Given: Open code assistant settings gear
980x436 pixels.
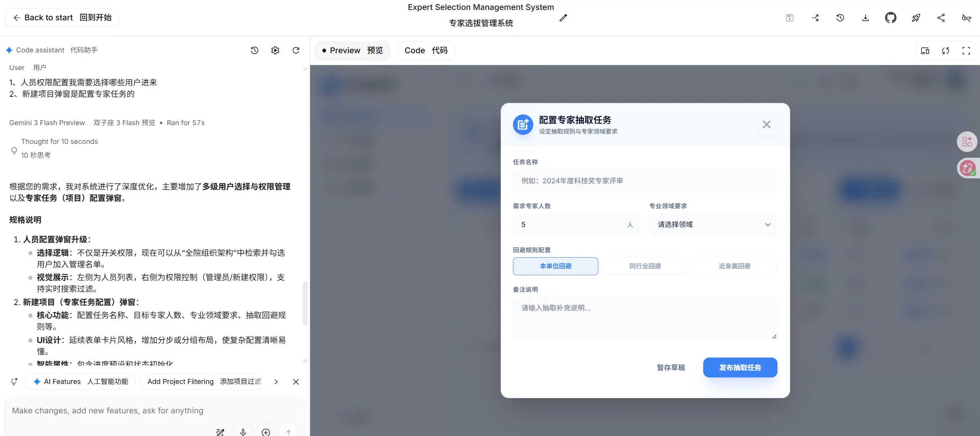Looking at the screenshot, I should tap(275, 50).
